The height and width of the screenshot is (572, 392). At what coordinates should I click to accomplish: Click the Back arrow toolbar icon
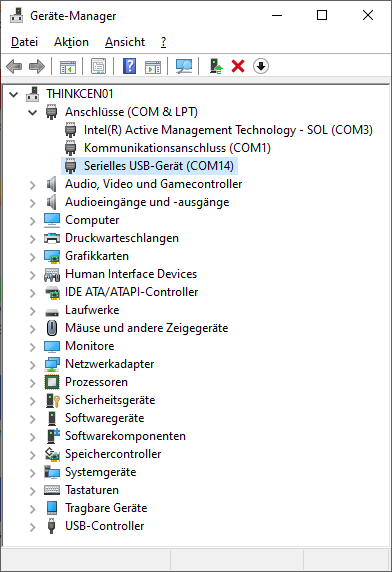(14, 66)
